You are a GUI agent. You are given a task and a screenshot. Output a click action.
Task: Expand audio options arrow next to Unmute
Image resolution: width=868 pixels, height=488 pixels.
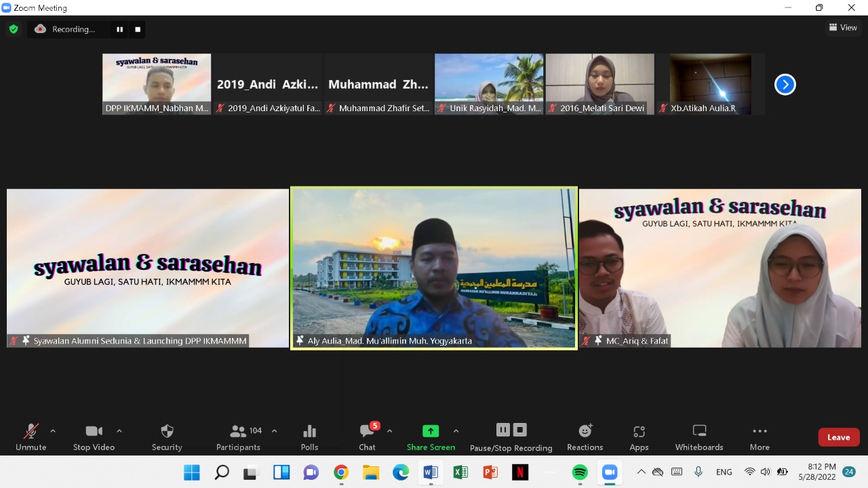[53, 430]
